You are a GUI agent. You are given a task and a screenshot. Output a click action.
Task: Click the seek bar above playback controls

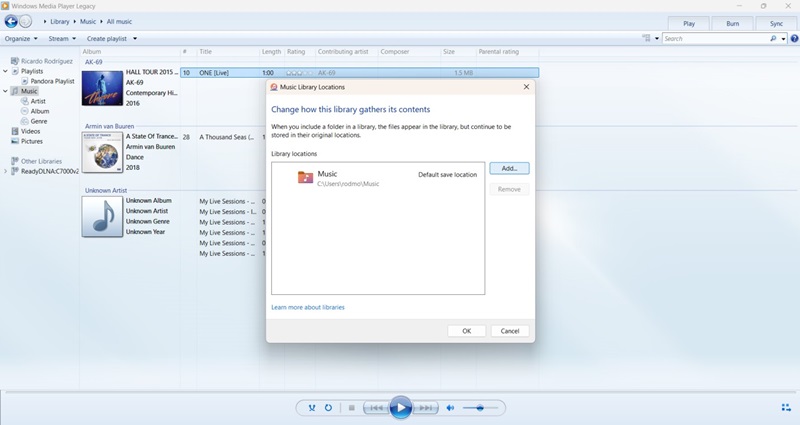coord(400,392)
